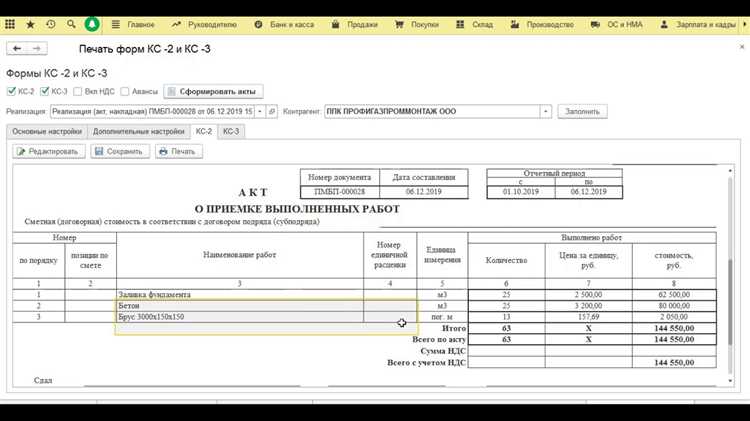The image size is (750, 421).
Task: Open the selected Реализация document icon
Action: point(272,111)
